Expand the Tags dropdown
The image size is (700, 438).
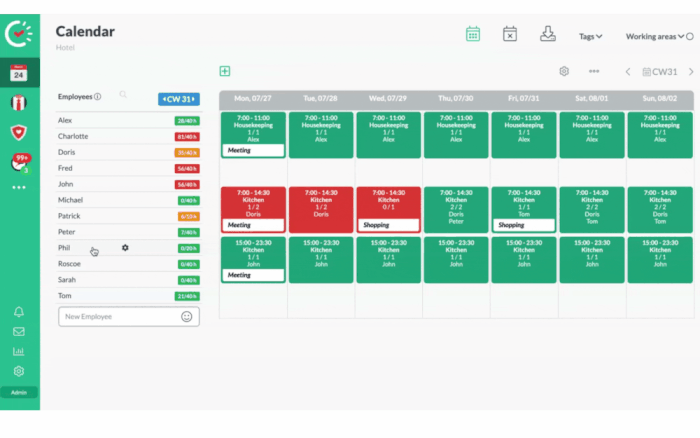[590, 36]
